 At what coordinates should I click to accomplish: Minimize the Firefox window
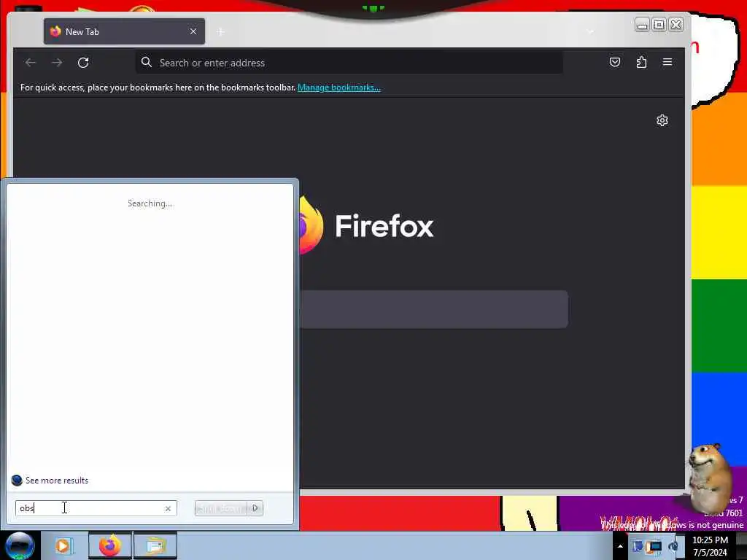click(x=642, y=24)
